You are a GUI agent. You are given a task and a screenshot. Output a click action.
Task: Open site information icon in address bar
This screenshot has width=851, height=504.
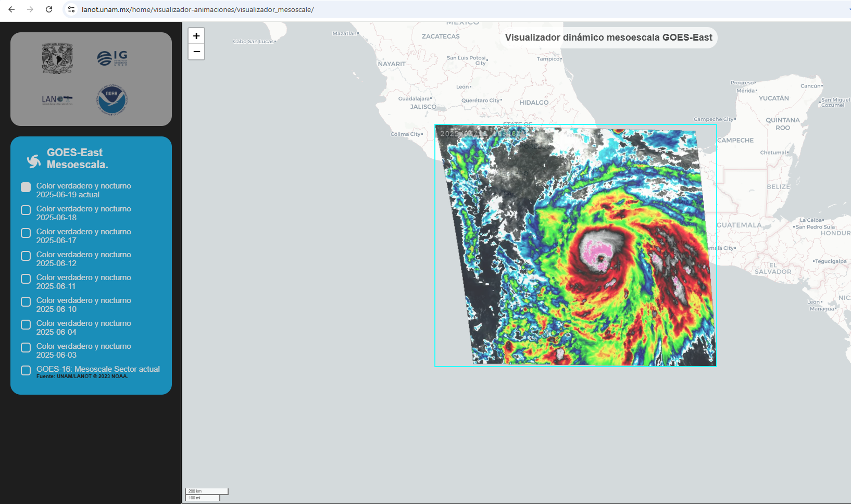click(x=71, y=9)
